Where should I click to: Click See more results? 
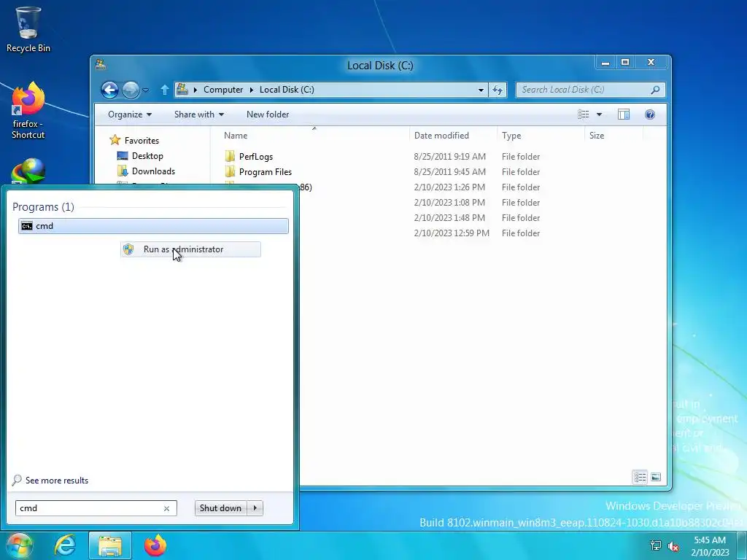tap(57, 481)
